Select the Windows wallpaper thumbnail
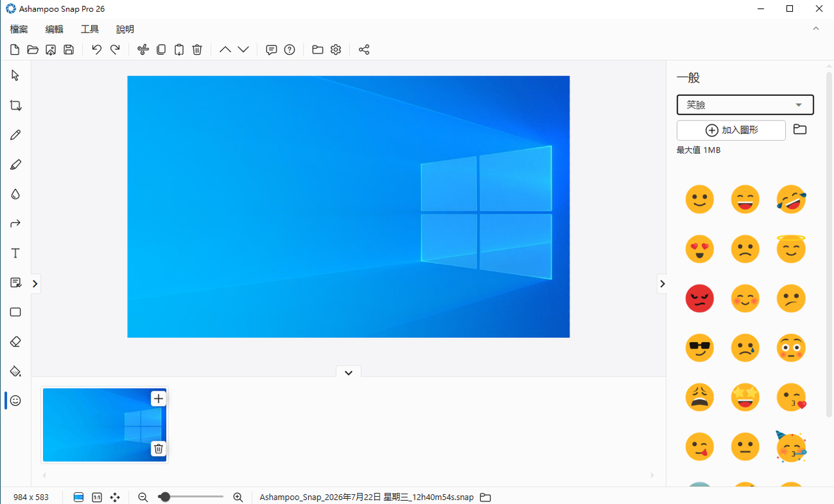834x504 pixels. pyautogui.click(x=104, y=425)
